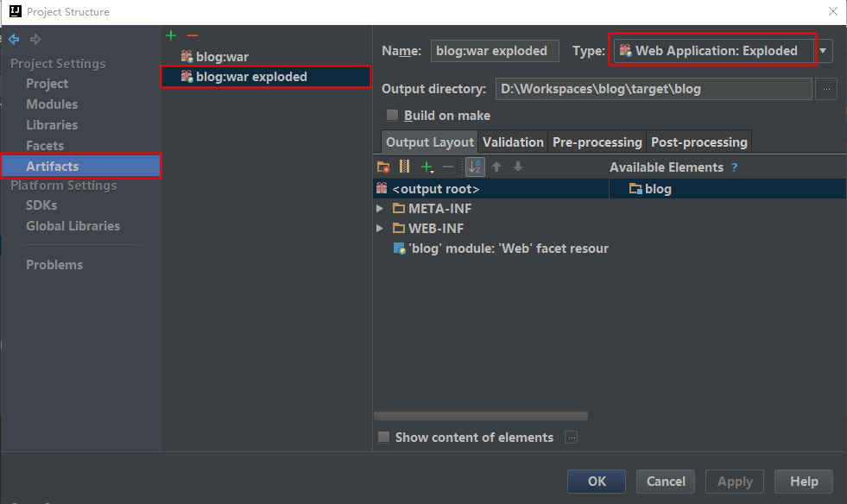Go back using the blue arrow
The width and height of the screenshot is (847, 504).
click(14, 40)
